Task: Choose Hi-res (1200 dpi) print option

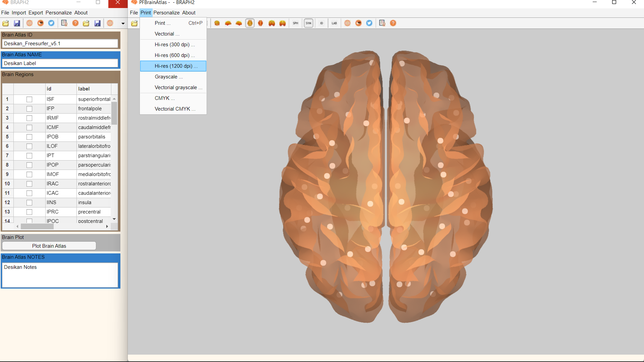Action: click(x=173, y=66)
